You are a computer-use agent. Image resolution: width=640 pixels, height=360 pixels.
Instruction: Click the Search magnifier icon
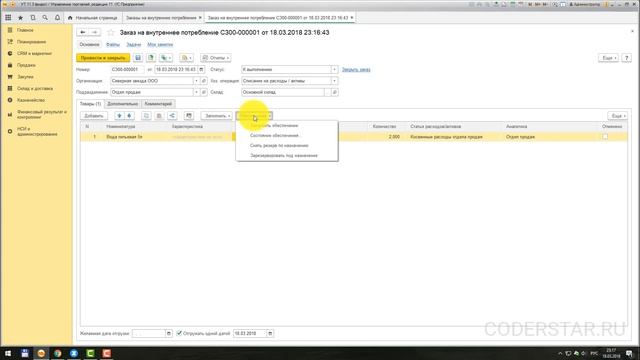(x=45, y=18)
